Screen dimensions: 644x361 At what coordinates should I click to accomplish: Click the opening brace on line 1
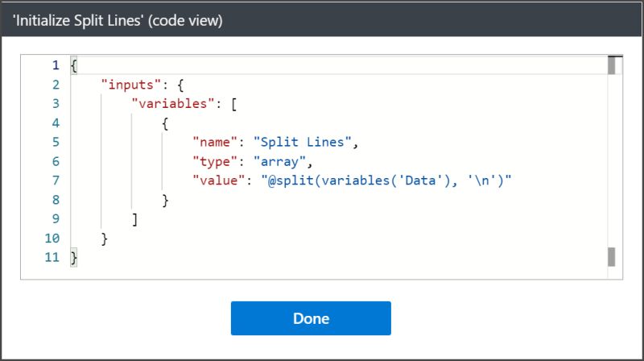click(x=73, y=66)
